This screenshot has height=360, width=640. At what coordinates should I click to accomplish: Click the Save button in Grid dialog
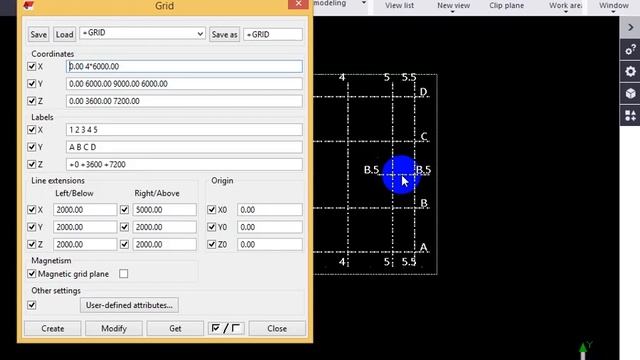point(38,35)
